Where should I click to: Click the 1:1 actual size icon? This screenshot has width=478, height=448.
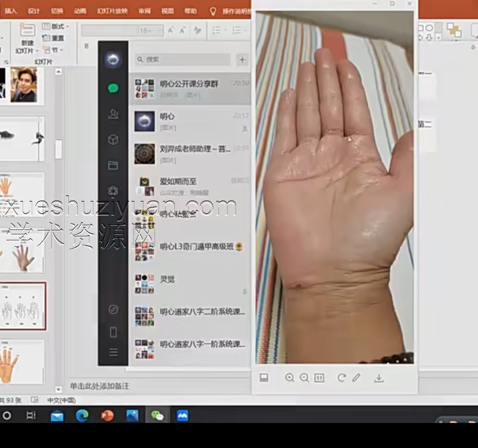pos(319,378)
